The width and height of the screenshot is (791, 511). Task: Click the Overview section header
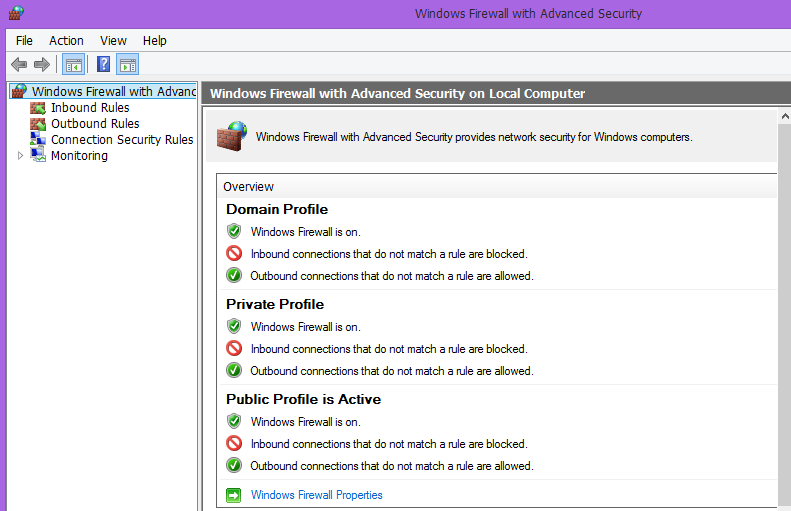[x=497, y=186]
